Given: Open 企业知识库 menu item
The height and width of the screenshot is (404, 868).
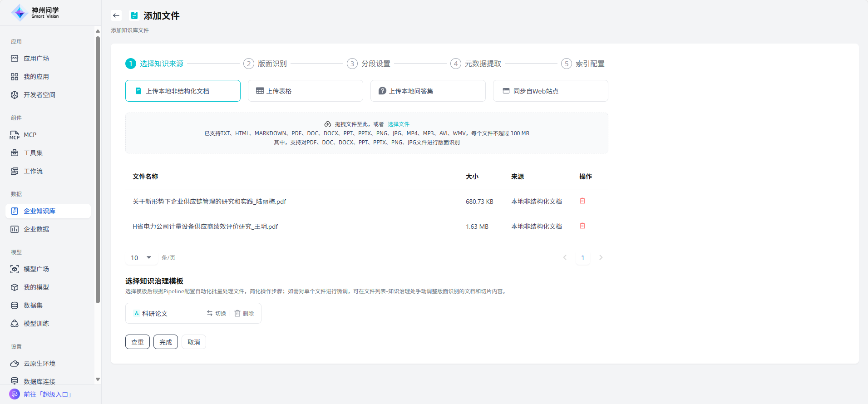Looking at the screenshot, I should 39,211.
